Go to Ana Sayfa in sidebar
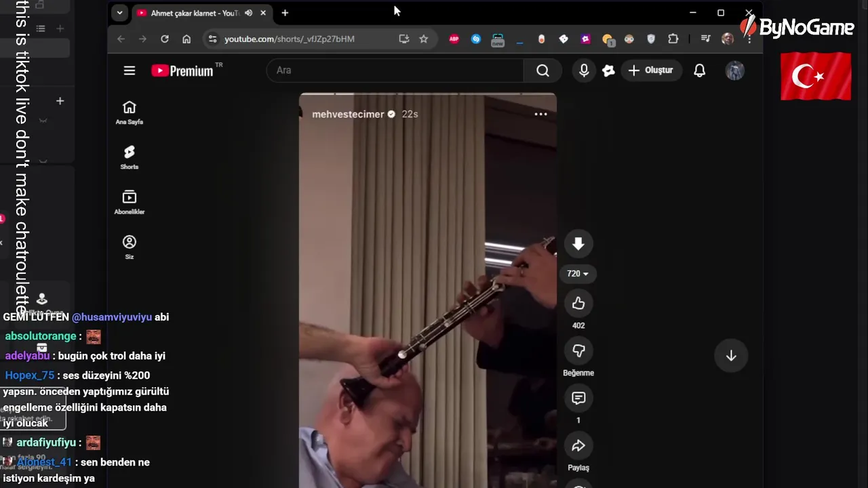 pos(130,113)
